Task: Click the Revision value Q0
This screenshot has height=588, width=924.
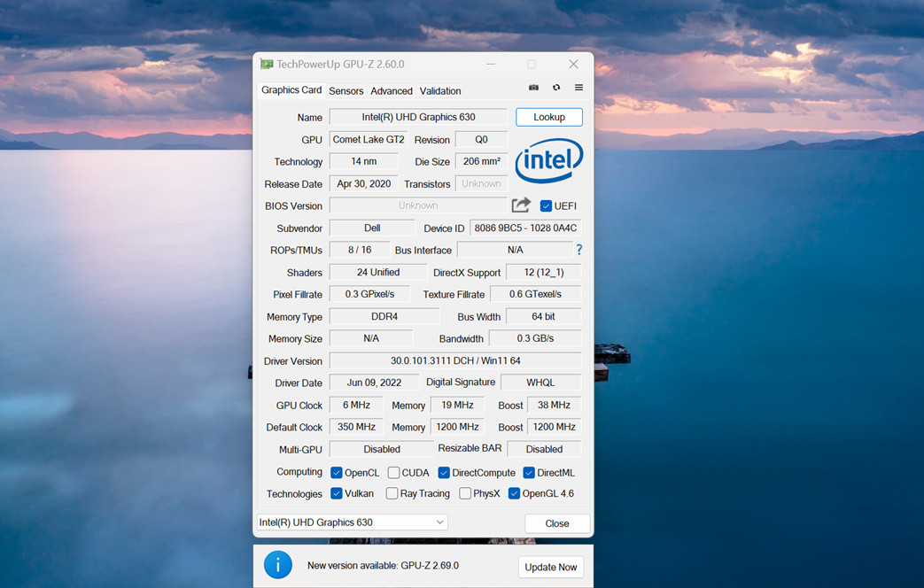Action: (x=481, y=140)
